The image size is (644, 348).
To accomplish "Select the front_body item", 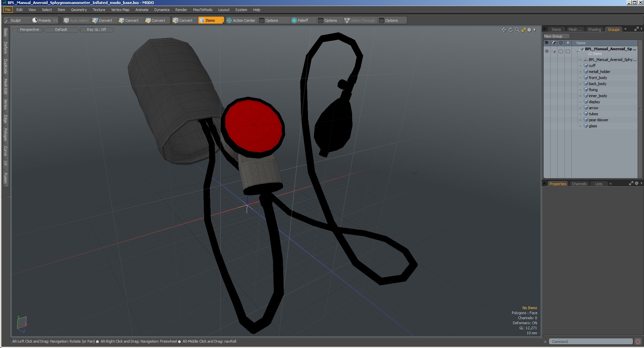I will [598, 78].
